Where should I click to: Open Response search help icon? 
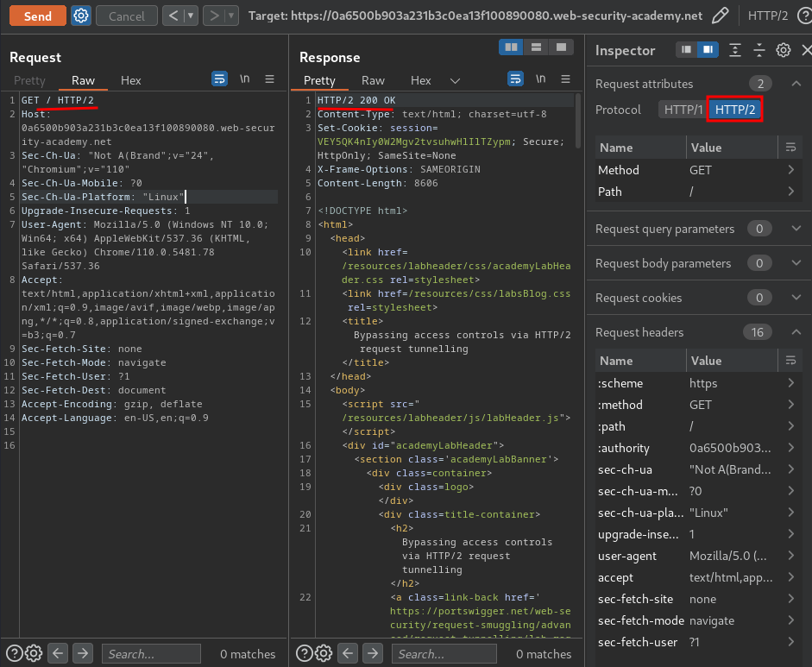coord(304,653)
